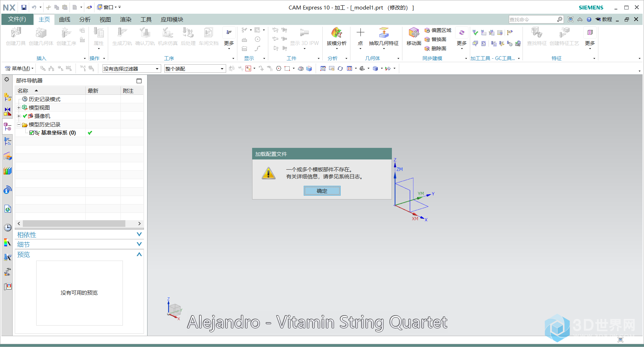The image size is (644, 347).
Task: Collapse the 模型历史记录 tree node
Action: coord(19,124)
